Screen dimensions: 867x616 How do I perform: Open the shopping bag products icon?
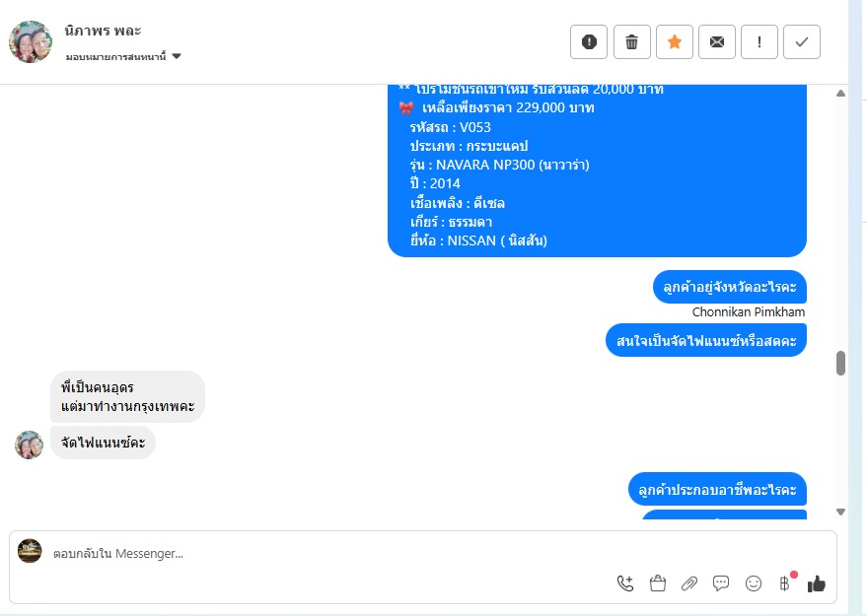coord(658,583)
